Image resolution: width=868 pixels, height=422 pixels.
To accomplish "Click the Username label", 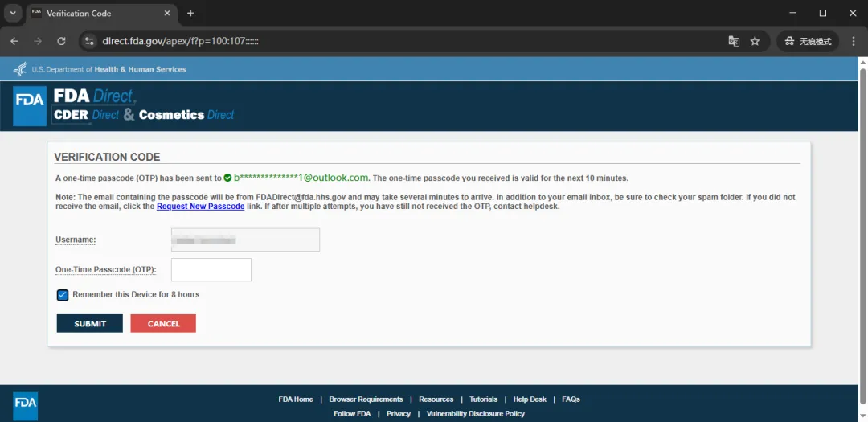I will pyautogui.click(x=76, y=240).
